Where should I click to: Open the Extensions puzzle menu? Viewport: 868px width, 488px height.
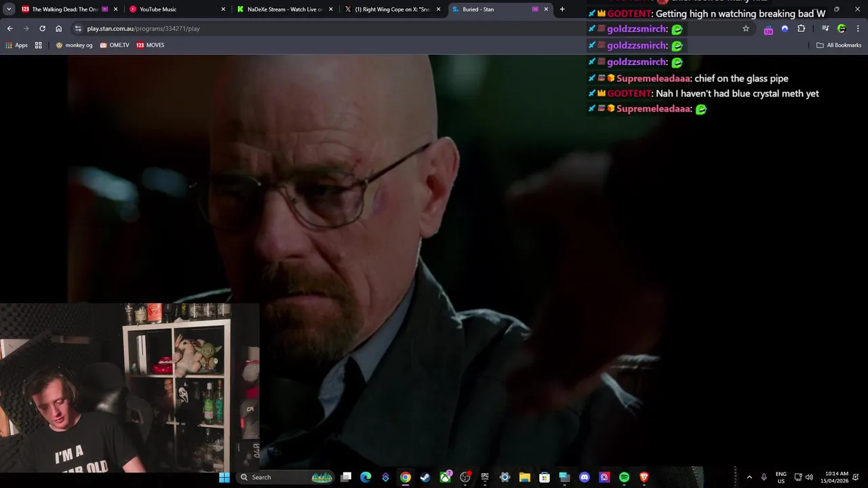coord(802,28)
